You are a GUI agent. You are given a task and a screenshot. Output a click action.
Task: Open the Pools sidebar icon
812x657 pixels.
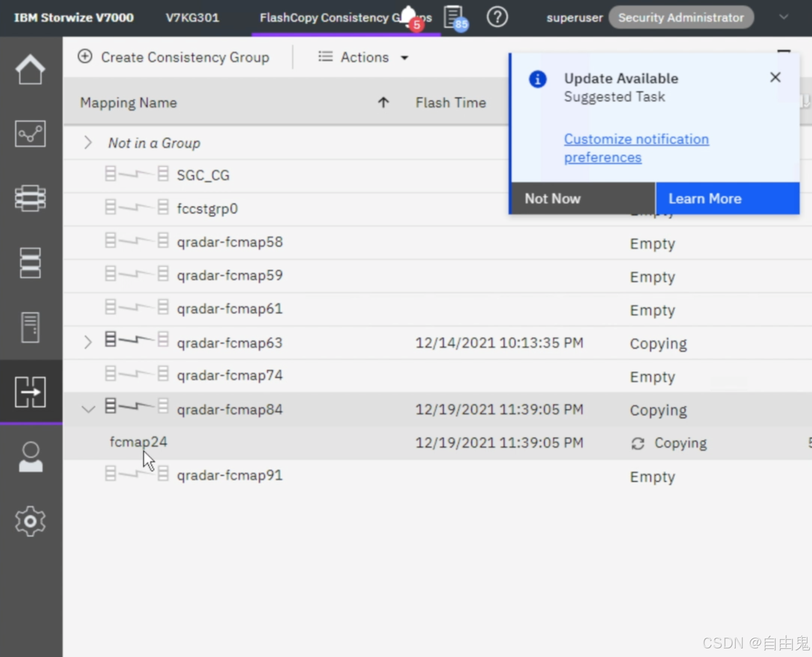tap(30, 198)
